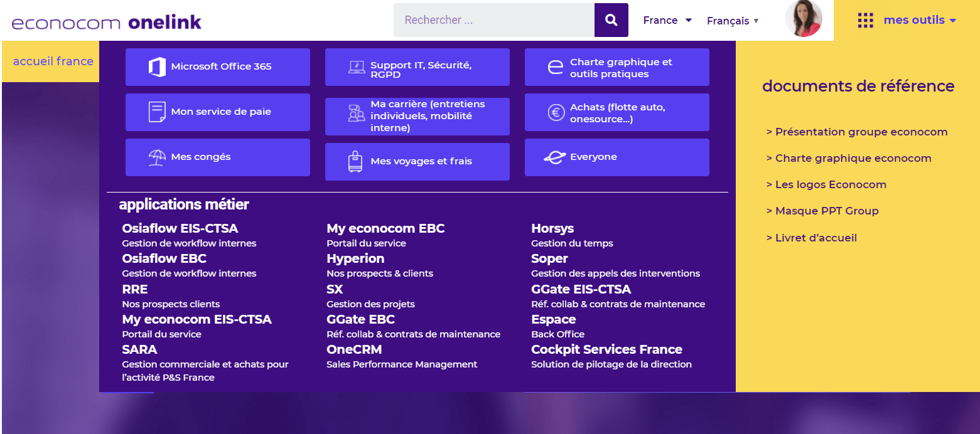Open the Everyone planet icon
Screen dimensions: 980x434
click(555, 157)
